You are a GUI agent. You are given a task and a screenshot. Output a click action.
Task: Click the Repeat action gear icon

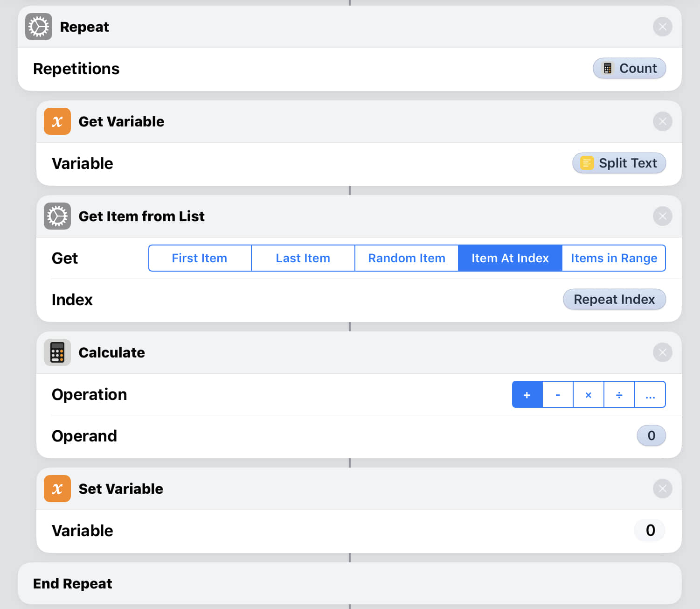coord(39,27)
